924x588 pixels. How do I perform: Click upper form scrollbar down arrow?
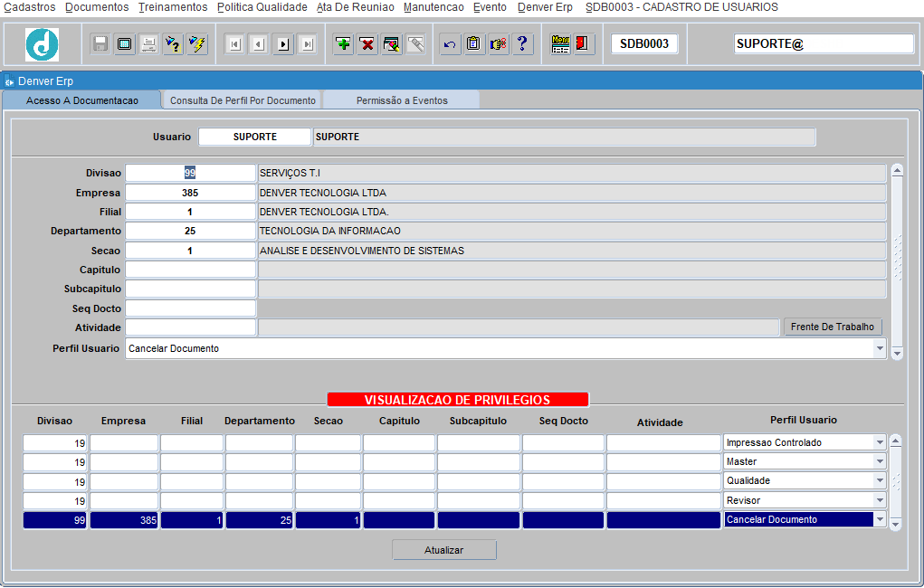(898, 354)
